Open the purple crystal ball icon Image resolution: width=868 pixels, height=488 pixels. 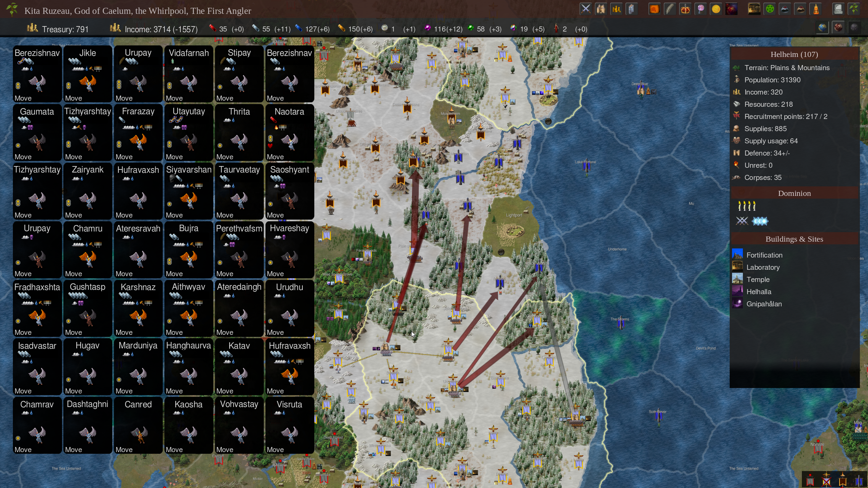[701, 9]
